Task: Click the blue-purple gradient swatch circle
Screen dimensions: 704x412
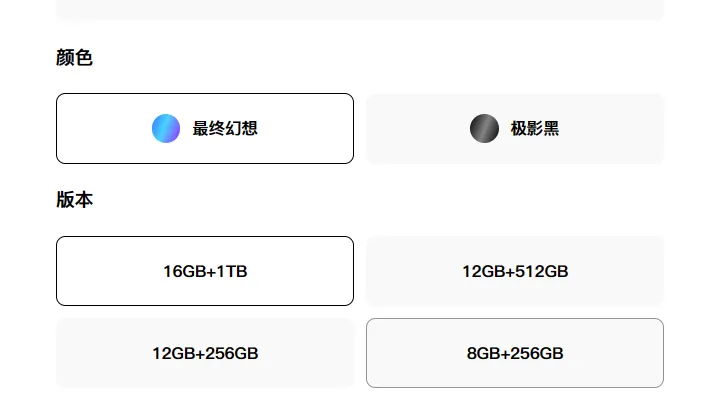Action: [166, 128]
